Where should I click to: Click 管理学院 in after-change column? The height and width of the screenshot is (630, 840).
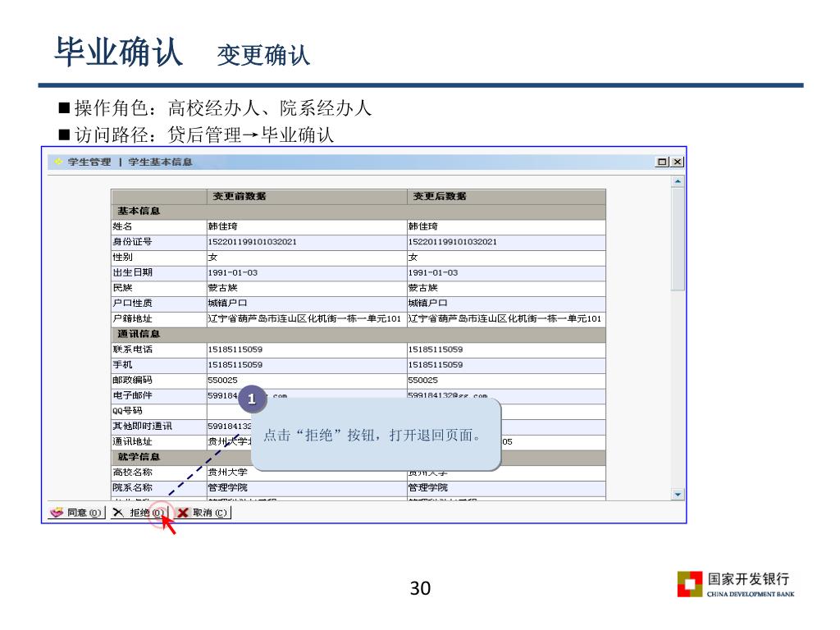point(428,487)
